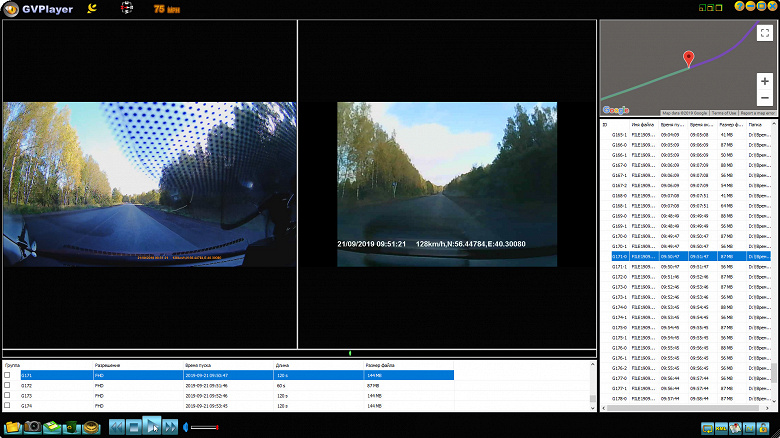Image resolution: width=780 pixels, height=438 pixels.
Task: Click Report a map error link
Action: (x=757, y=113)
